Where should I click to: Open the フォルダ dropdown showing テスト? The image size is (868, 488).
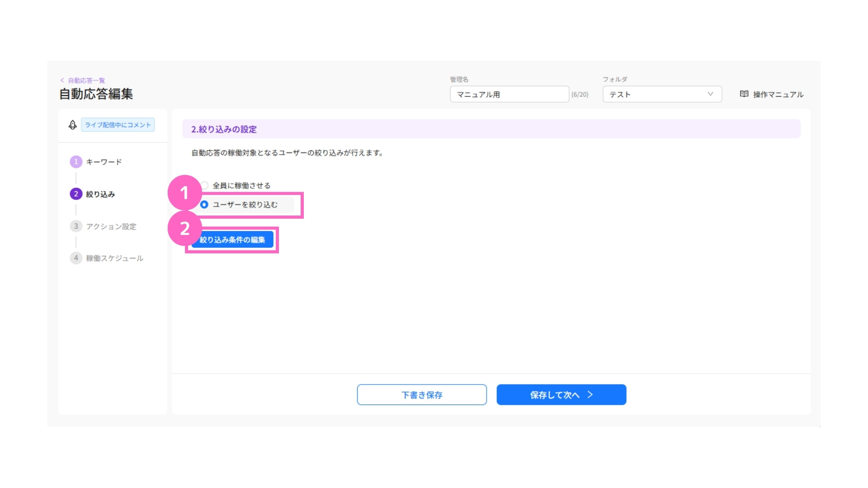[x=662, y=94]
